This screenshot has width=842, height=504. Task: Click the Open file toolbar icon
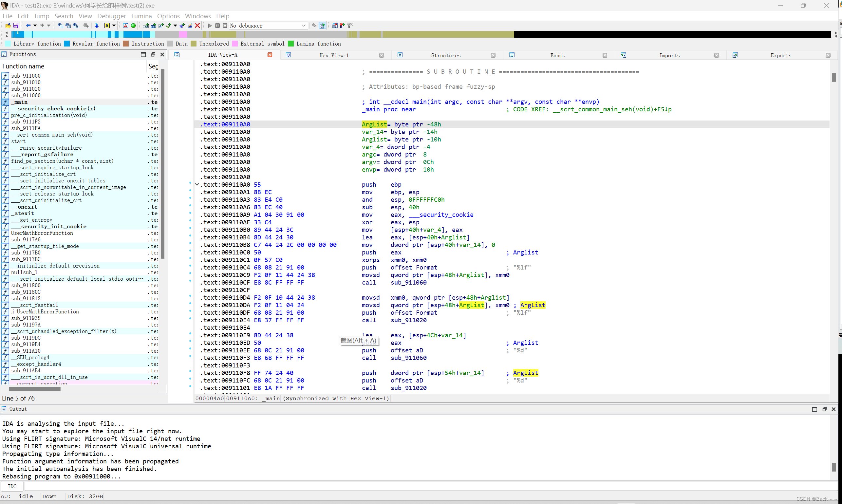[x=8, y=26]
